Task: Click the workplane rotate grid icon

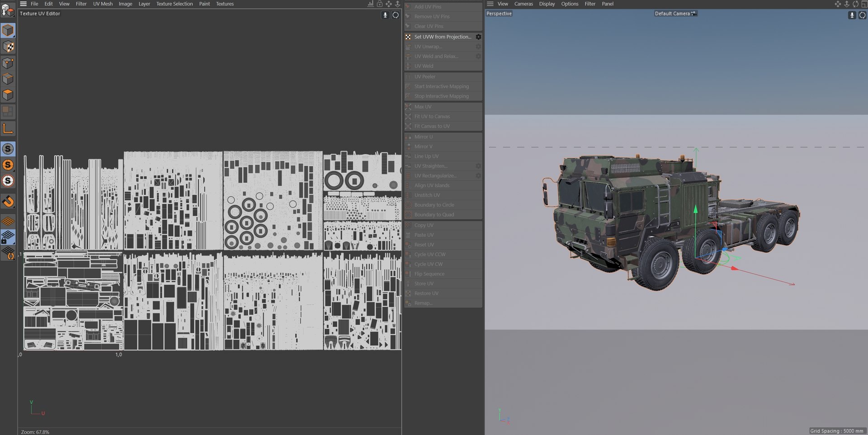Action: click(x=8, y=253)
